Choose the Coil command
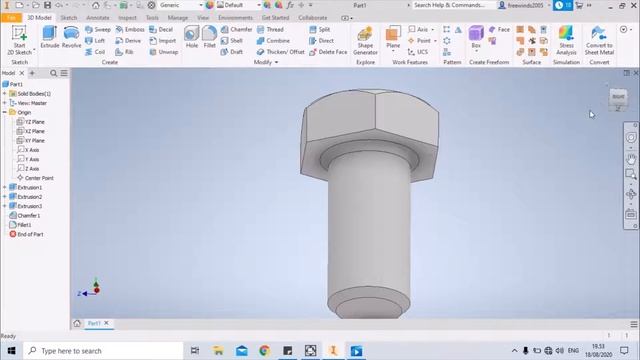Viewport: 640px width, 360px height. click(95, 52)
